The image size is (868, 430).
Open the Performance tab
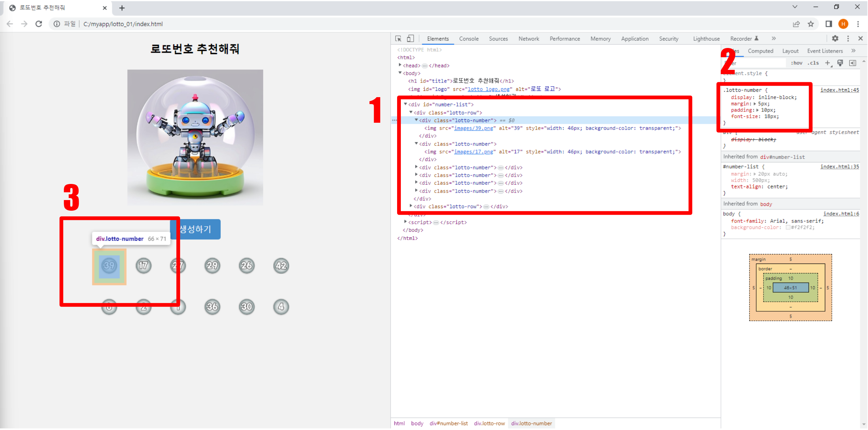point(565,39)
